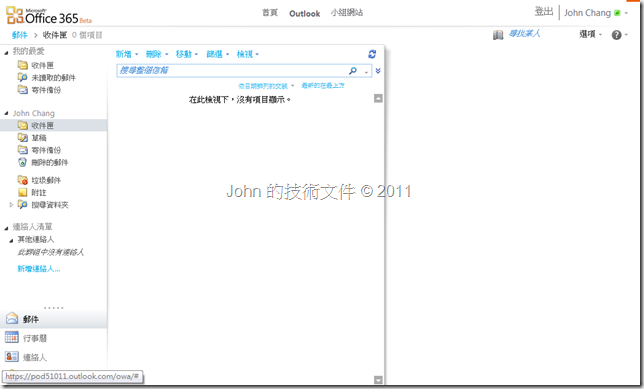Click the 垃圾郵件 junk folder icon
644x389 pixels.
[x=23, y=180]
